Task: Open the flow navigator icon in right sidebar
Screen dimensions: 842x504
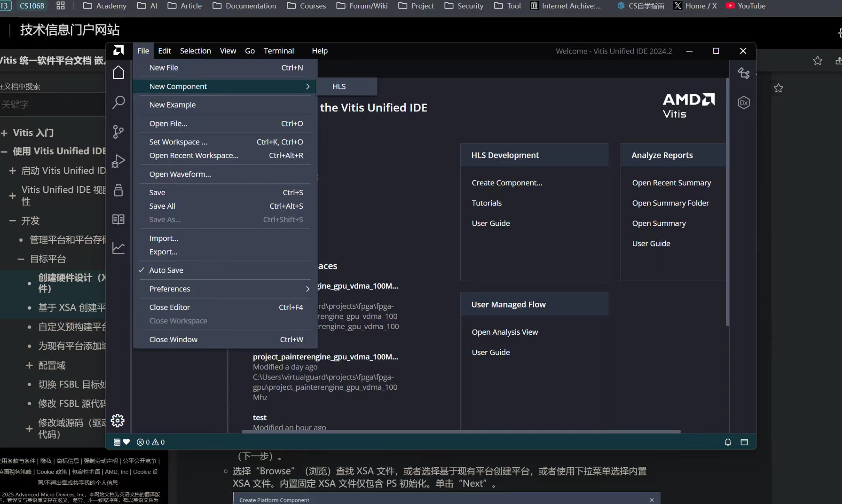Action: click(x=743, y=73)
